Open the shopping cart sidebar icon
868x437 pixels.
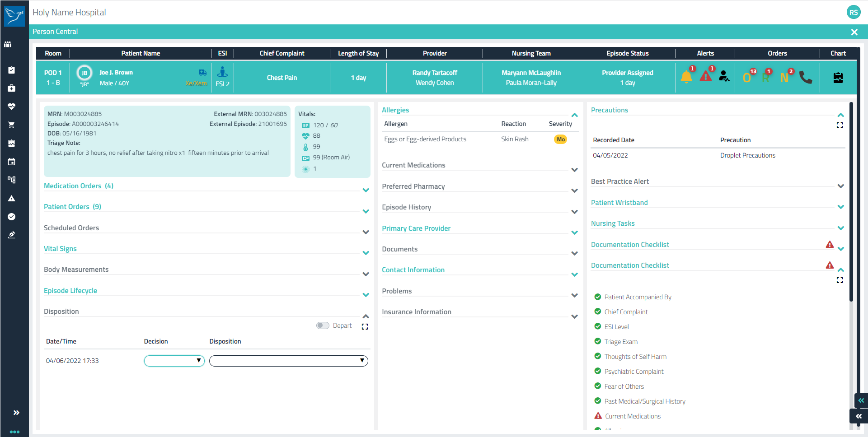tap(12, 125)
